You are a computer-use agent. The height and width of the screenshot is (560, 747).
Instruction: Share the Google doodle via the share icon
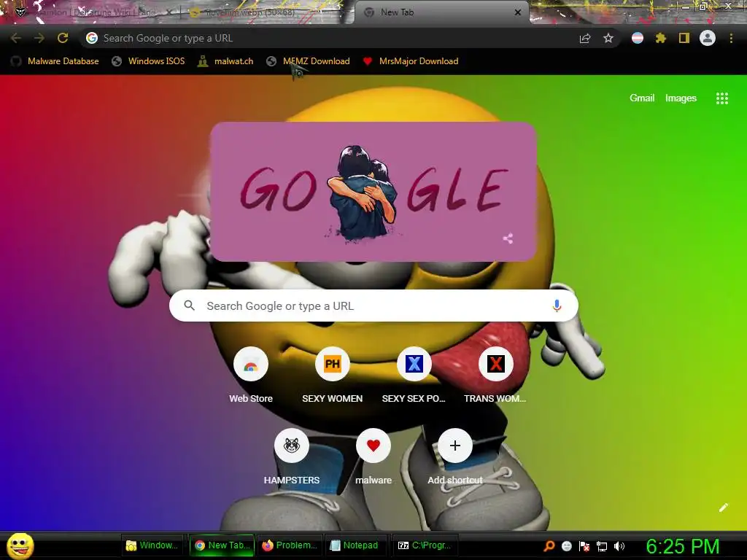coord(508,238)
